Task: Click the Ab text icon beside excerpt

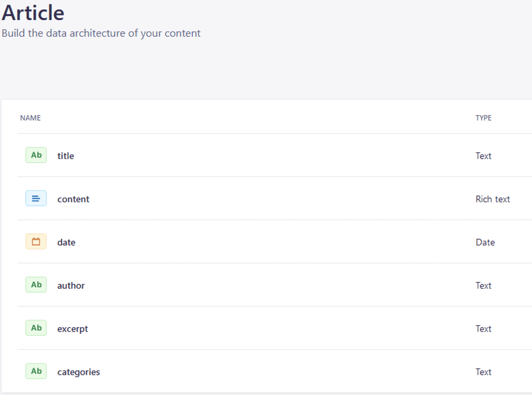Action: click(36, 328)
